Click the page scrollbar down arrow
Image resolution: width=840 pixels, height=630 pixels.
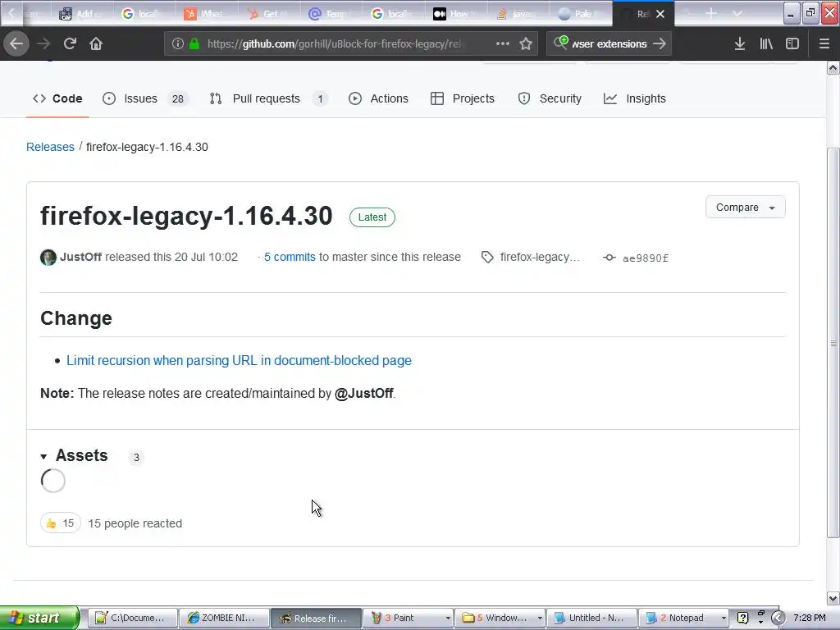(833, 598)
